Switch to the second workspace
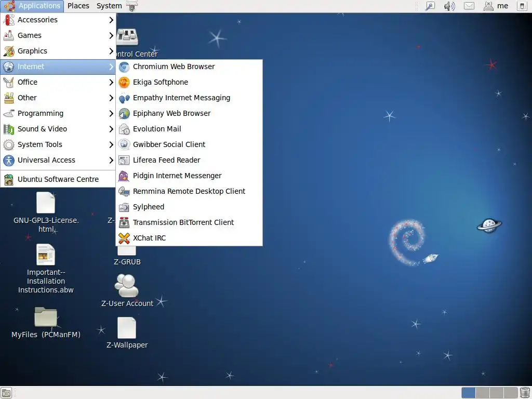This screenshot has height=399, width=532. click(x=483, y=393)
